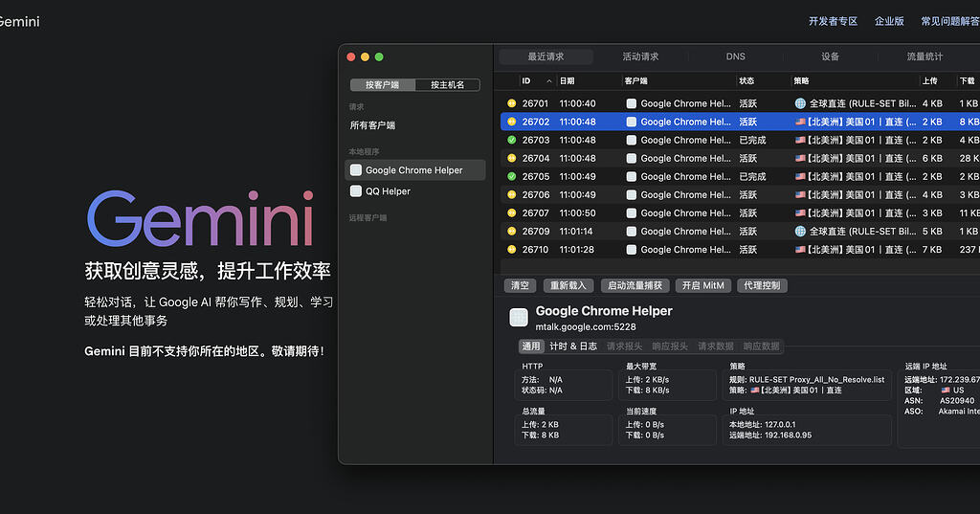Click the client app icon in row 26704
The width and height of the screenshot is (980, 514).
pyautogui.click(x=632, y=158)
